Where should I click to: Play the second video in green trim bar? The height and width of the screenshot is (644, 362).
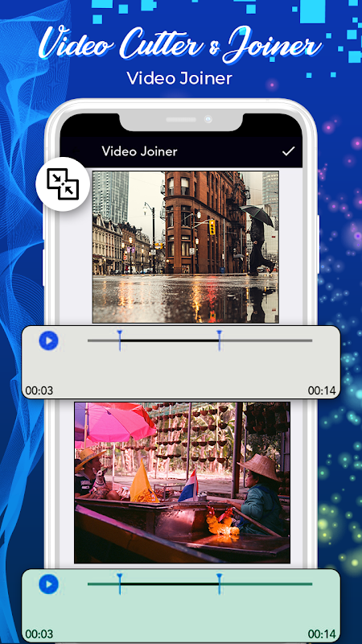(48, 584)
